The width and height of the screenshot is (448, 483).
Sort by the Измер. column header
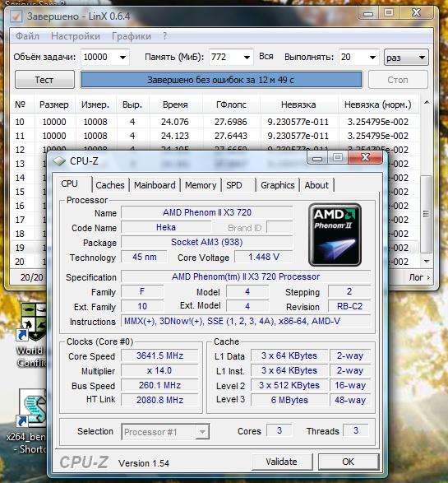pos(95,104)
